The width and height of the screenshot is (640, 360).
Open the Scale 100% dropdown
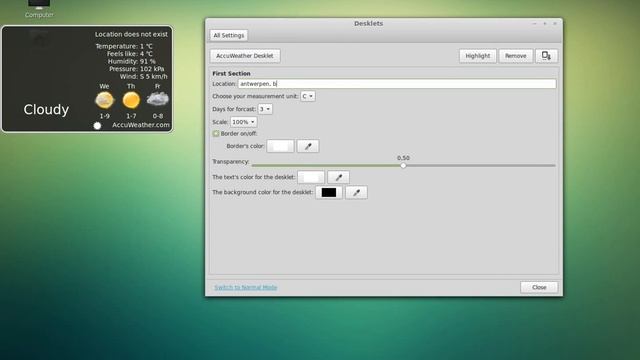[x=244, y=122]
